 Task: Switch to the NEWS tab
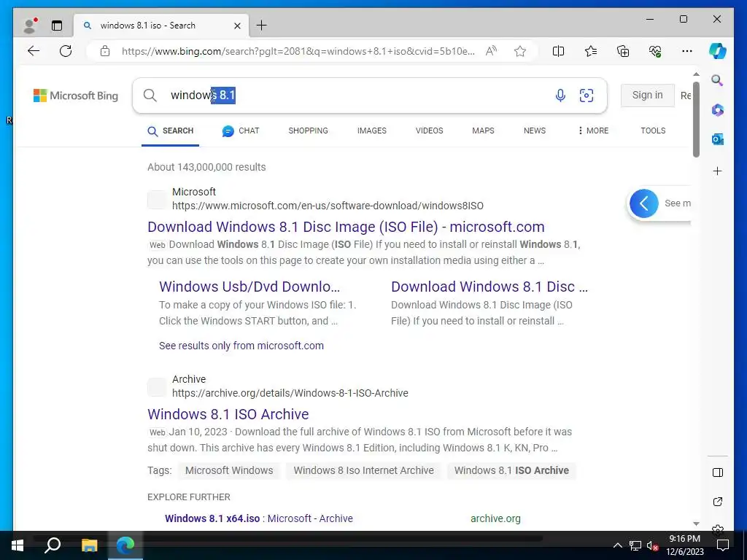(x=535, y=131)
